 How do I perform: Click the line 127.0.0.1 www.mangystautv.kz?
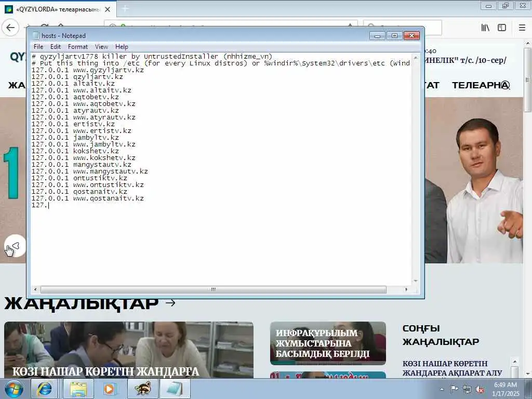tap(89, 171)
